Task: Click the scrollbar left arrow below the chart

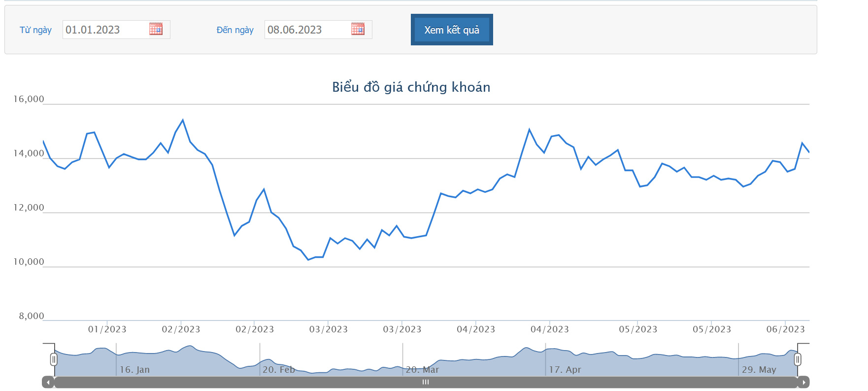Action: [48, 382]
